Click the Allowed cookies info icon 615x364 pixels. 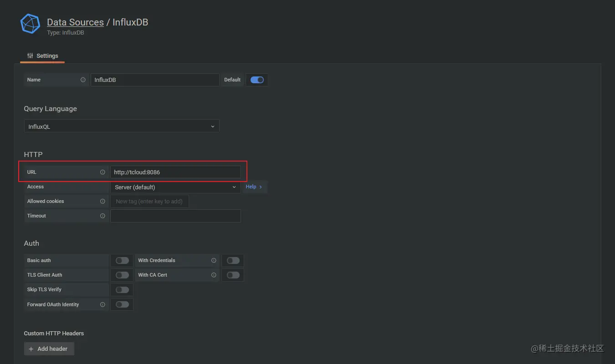[102, 201]
